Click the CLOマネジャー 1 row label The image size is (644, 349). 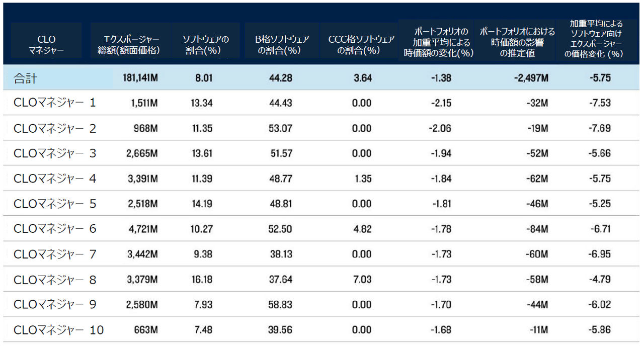54,103
